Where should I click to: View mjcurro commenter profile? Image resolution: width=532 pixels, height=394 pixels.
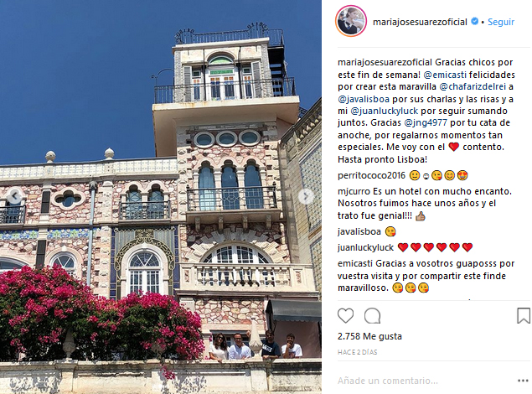(354, 191)
